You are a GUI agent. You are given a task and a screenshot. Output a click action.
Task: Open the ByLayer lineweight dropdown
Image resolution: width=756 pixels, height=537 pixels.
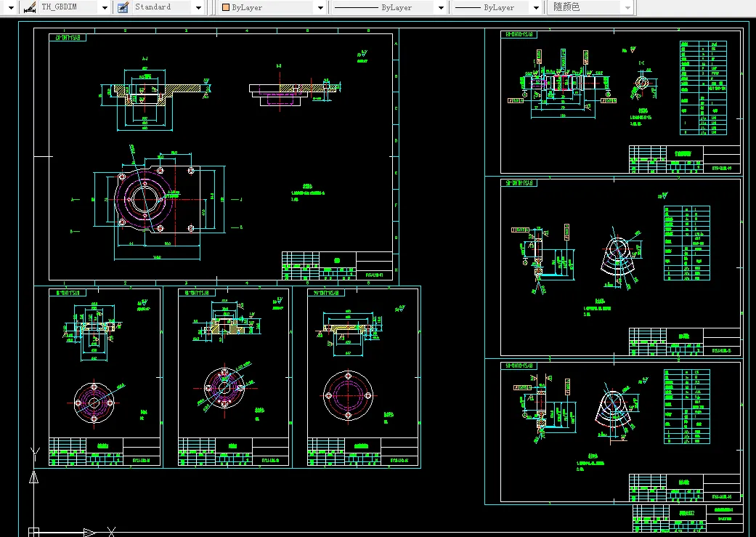536,8
